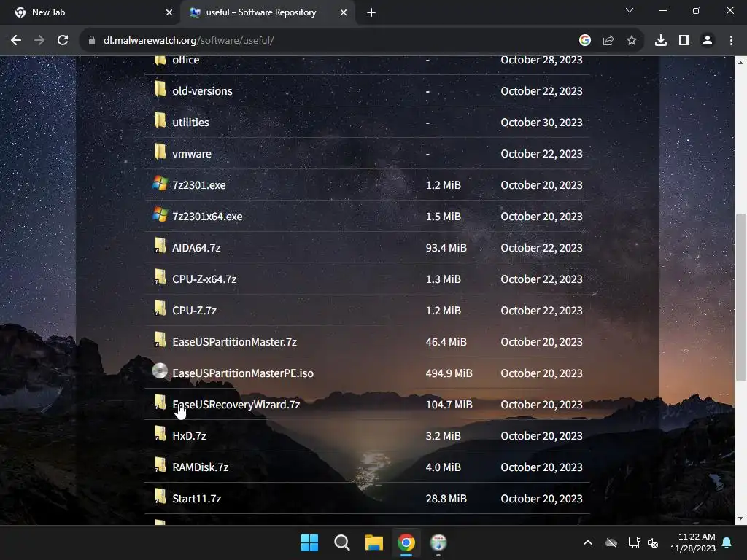747x560 pixels.
Task: Download 7z2301x64.exe
Action: pos(207,217)
